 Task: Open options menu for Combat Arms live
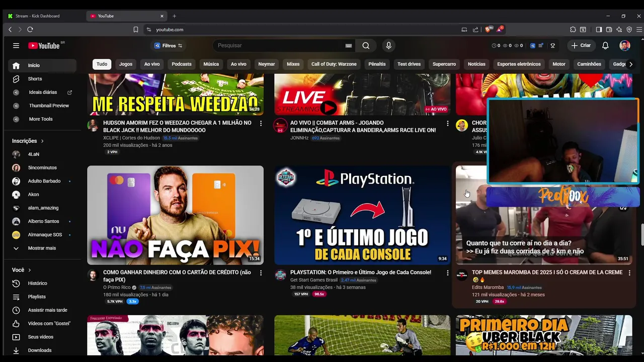click(x=447, y=123)
